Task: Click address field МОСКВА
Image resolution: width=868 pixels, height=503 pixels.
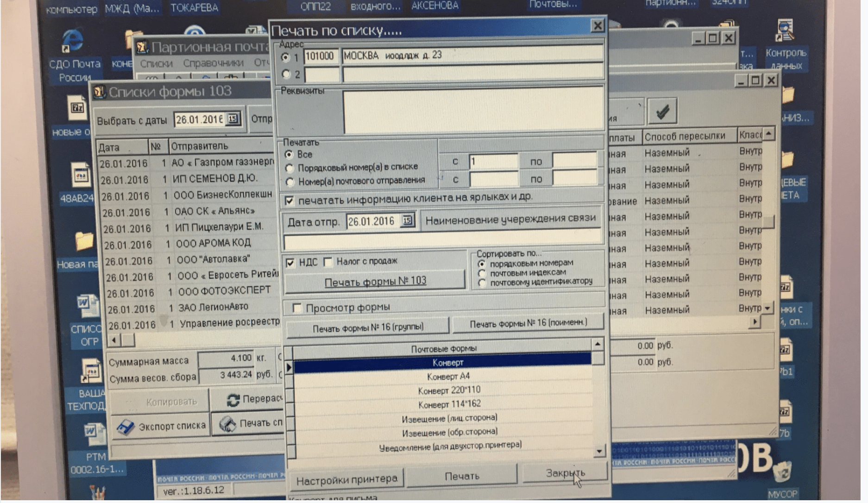Action: point(472,55)
